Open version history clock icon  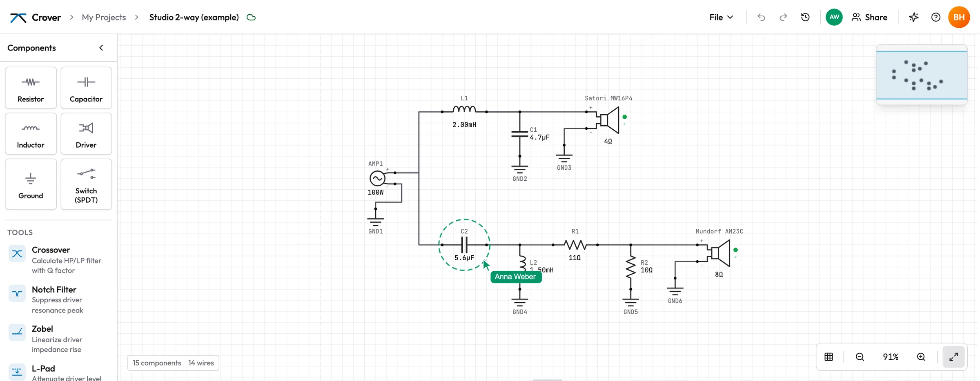pyautogui.click(x=805, y=17)
